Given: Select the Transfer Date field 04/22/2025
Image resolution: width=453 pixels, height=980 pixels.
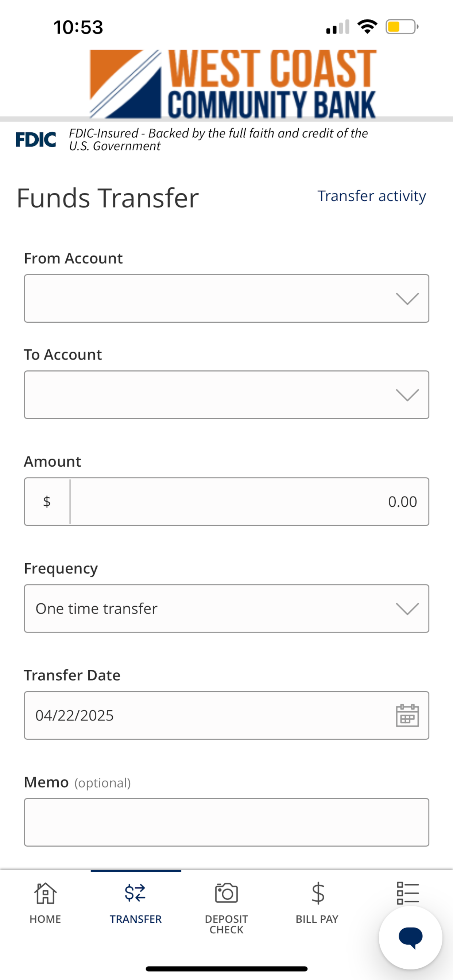Looking at the screenshot, I should click(226, 716).
